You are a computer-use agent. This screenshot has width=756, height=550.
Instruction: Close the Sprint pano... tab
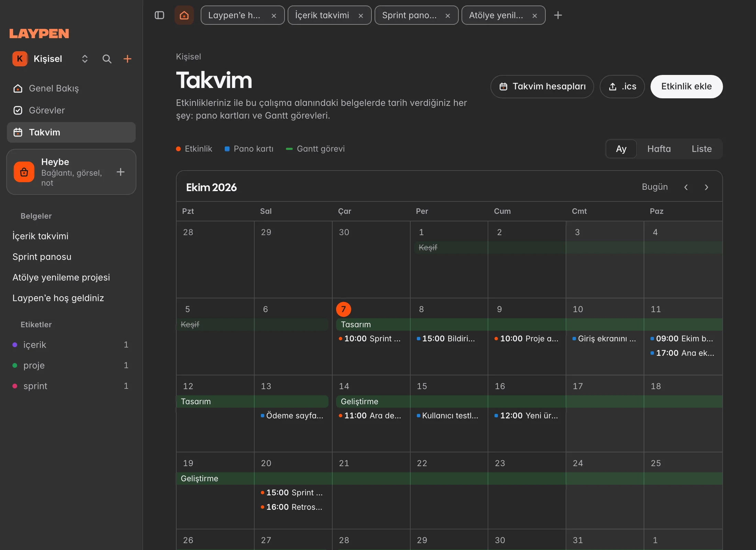[448, 15]
